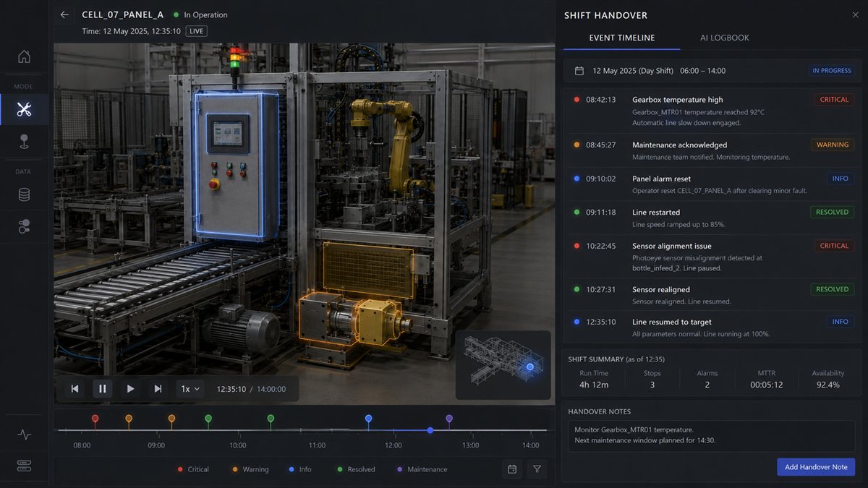Click the shift date calendar icon
The image size is (868, 488).
[x=579, y=71]
